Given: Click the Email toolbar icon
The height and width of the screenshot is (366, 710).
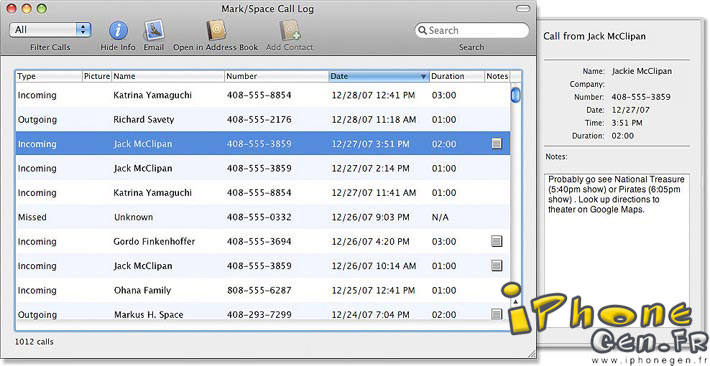Looking at the screenshot, I should click(x=154, y=30).
